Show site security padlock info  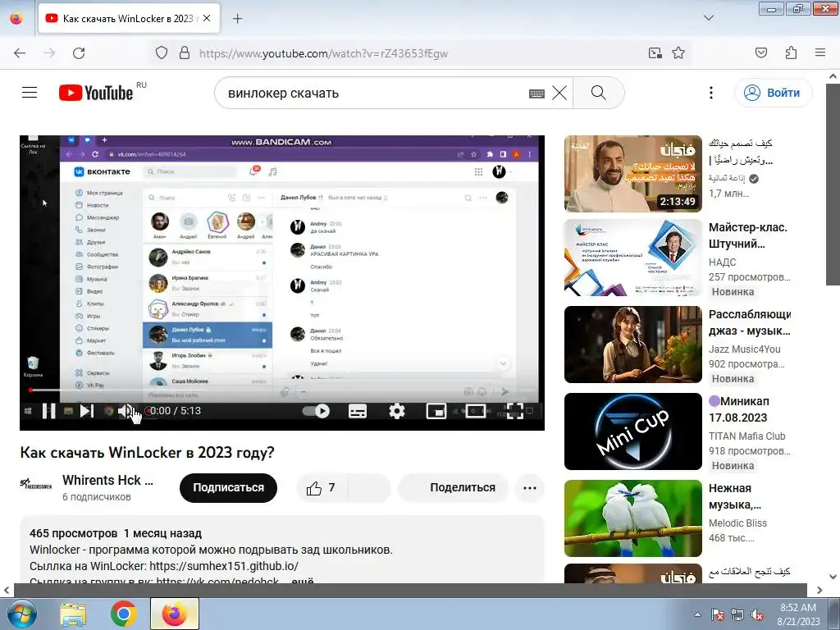tap(185, 53)
